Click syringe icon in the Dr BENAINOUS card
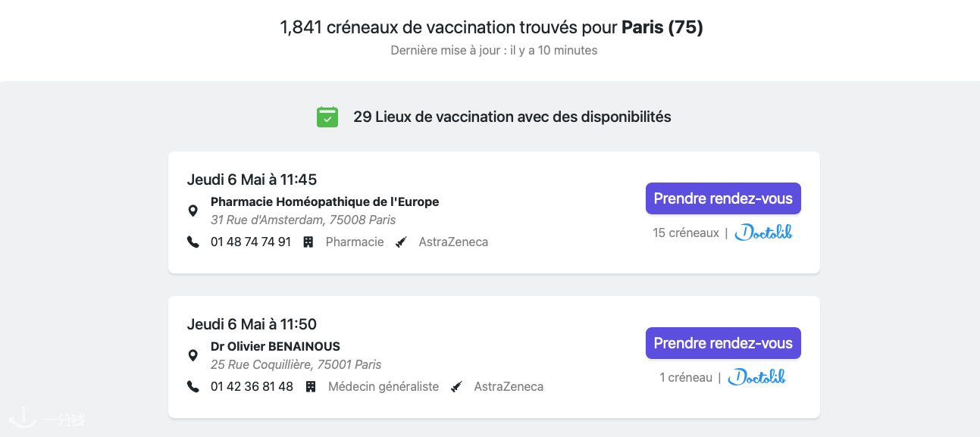Viewport: 980px width, 437px height. (456, 387)
